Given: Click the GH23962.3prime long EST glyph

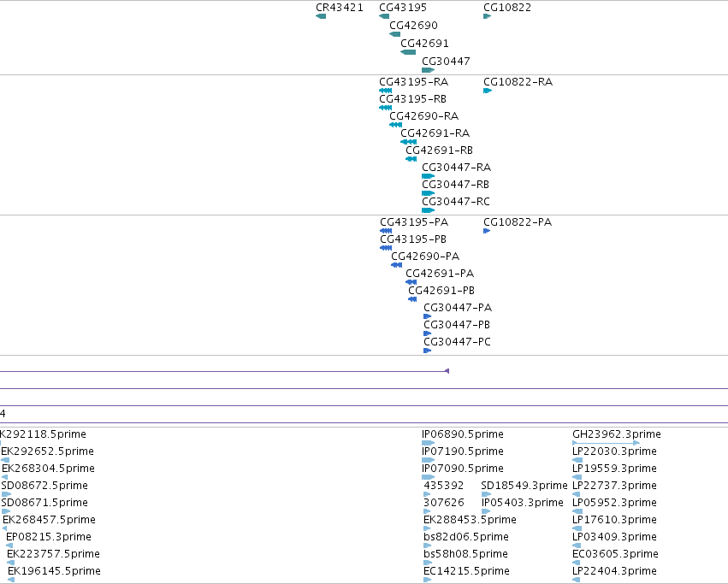Looking at the screenshot, I should [607, 443].
